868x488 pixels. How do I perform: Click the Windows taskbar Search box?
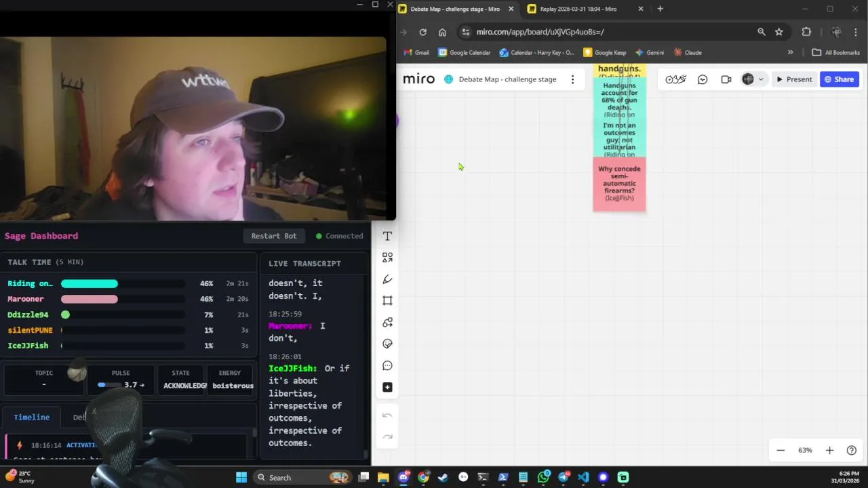[302, 477]
